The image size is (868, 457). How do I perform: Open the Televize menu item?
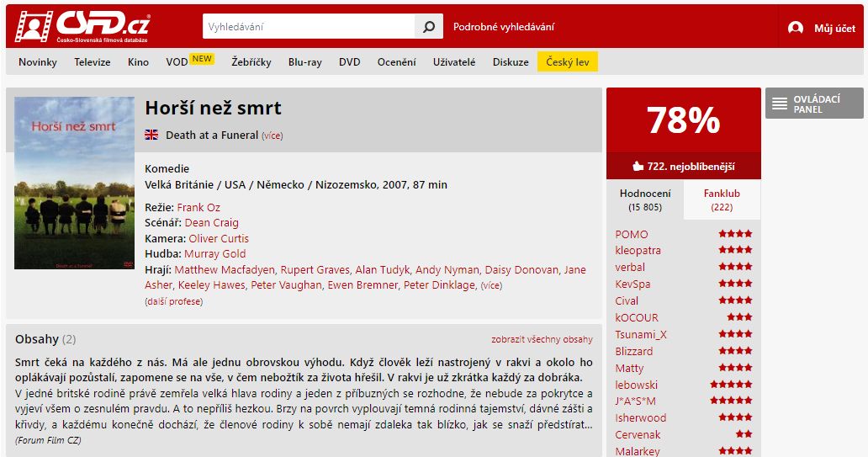(93, 62)
